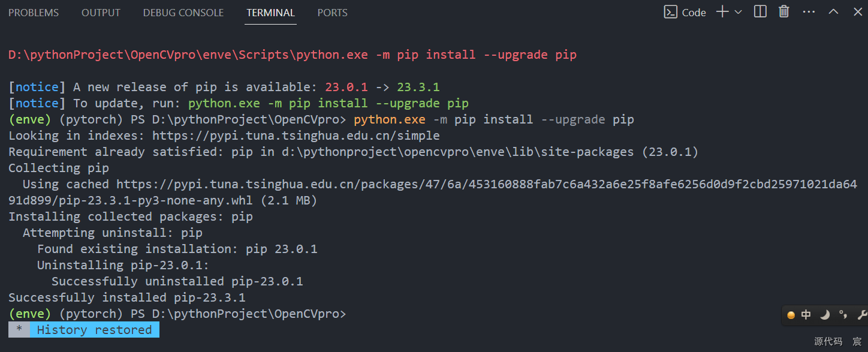This screenshot has height=352, width=868.
Task: Click 'Uninstalling pip-23.0.1:' line
Action: coord(123,265)
